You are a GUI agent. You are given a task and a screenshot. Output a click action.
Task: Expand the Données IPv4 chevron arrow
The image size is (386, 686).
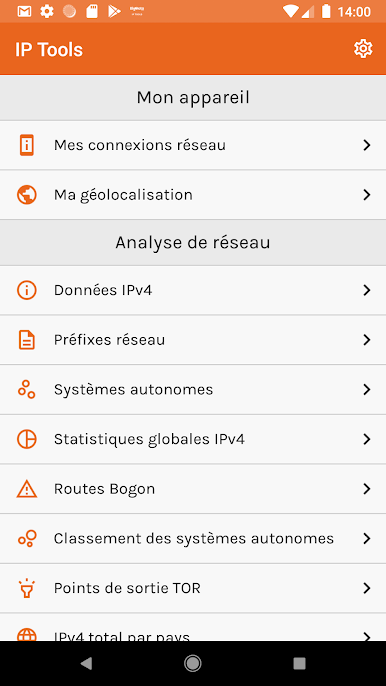click(x=367, y=290)
